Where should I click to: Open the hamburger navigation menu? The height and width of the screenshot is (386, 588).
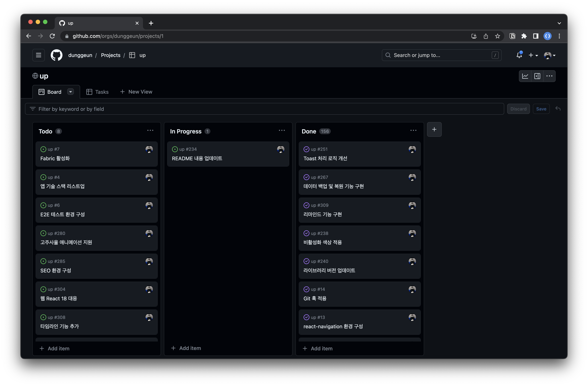click(39, 55)
